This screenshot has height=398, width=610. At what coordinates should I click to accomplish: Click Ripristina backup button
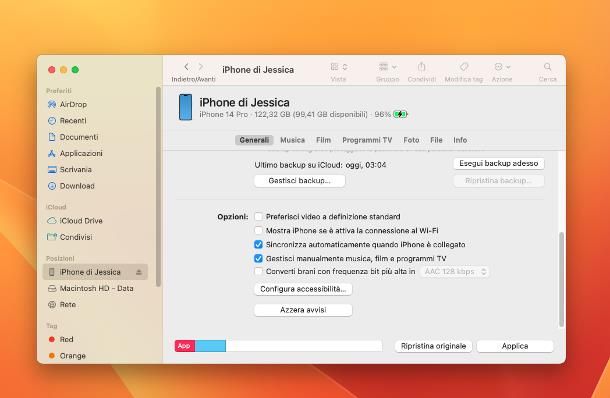pos(499,181)
